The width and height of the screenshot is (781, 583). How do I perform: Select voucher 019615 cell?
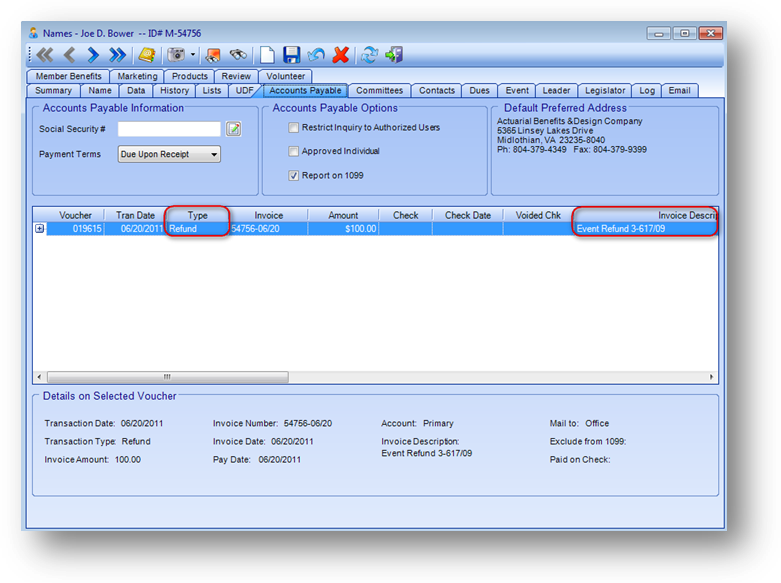pos(75,229)
